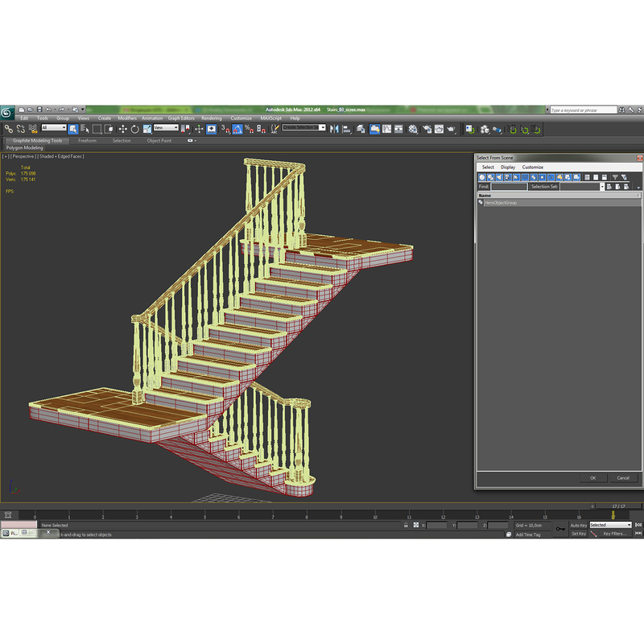Activate Select by Name
The image size is (644, 644).
[85, 129]
